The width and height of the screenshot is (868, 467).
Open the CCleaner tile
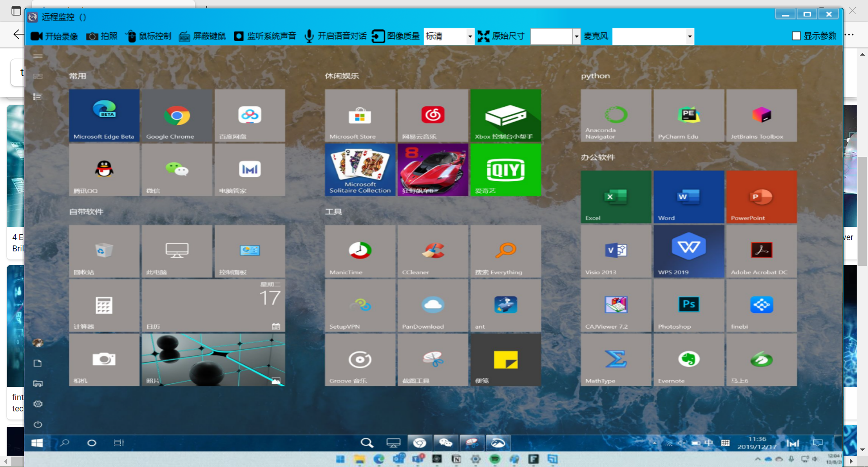coord(433,251)
